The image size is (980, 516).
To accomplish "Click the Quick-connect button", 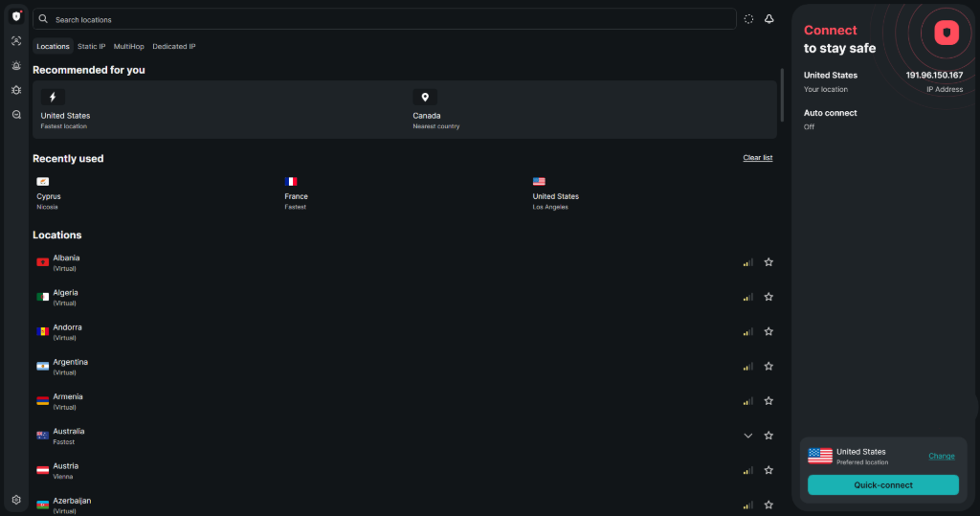I will click(x=883, y=484).
